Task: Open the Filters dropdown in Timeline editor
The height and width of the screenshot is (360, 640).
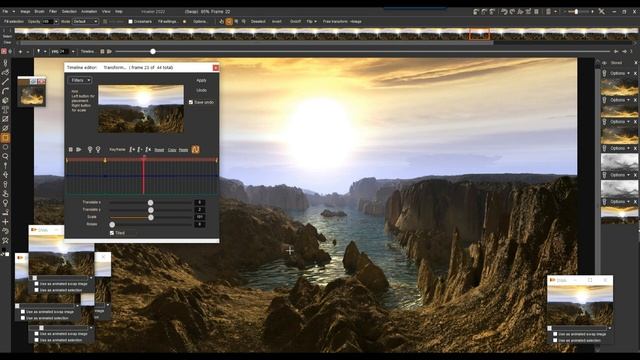Action: pos(80,80)
